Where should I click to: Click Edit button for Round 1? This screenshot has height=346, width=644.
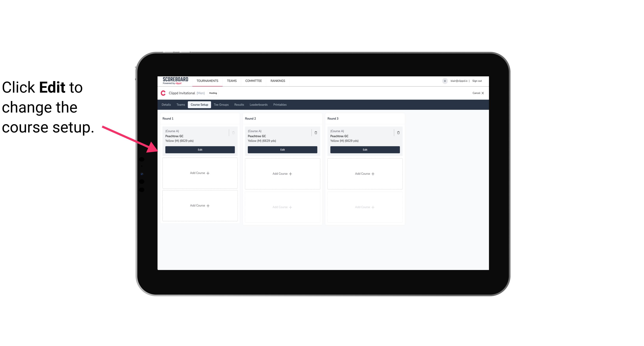[x=200, y=149]
